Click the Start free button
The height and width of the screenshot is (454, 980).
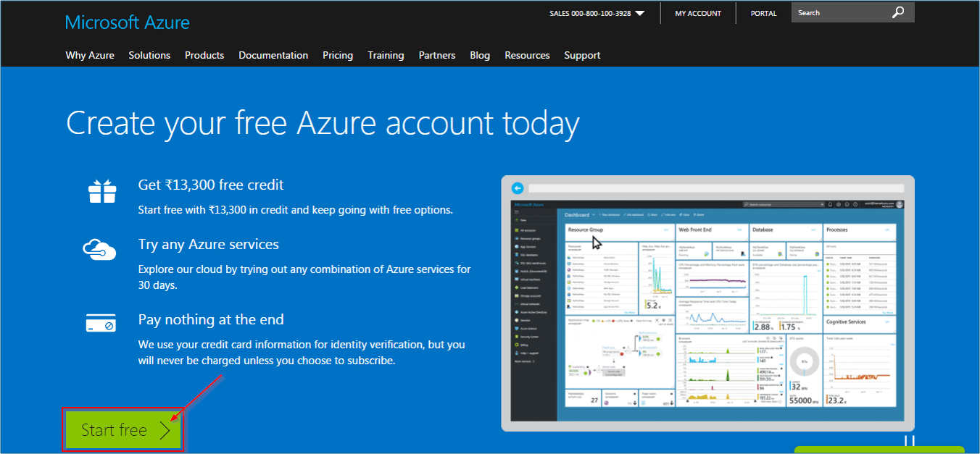(123, 430)
